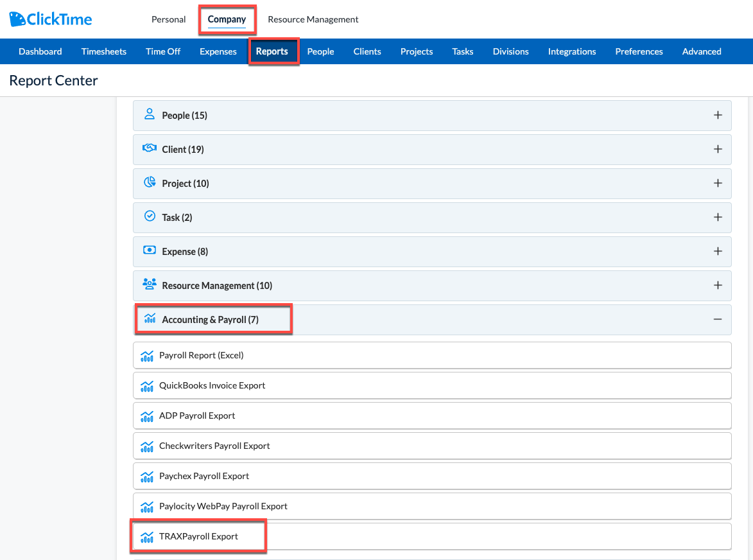Viewport: 753px width, 560px height.
Task: Open Integrations in the nav bar
Action: point(571,51)
